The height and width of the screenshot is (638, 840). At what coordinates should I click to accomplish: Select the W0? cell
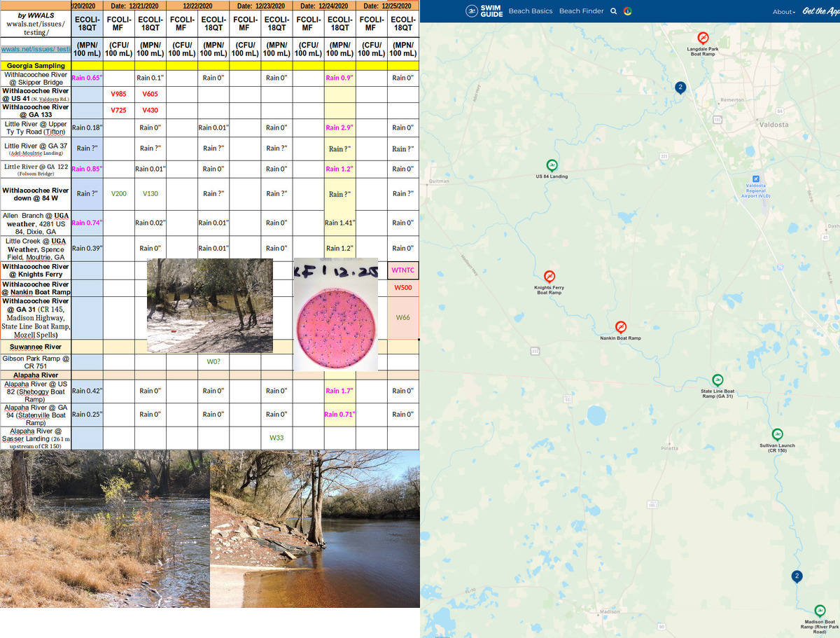[213, 362]
